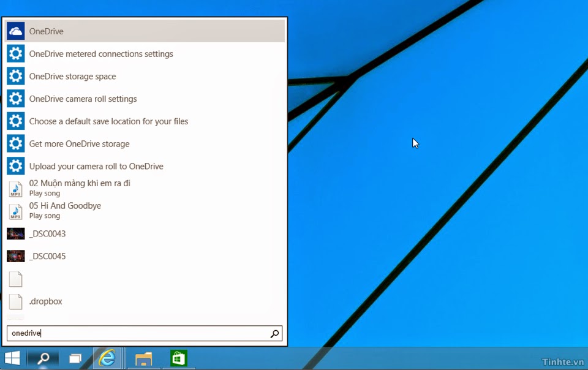Open Get more OneDrive storage result

click(79, 144)
